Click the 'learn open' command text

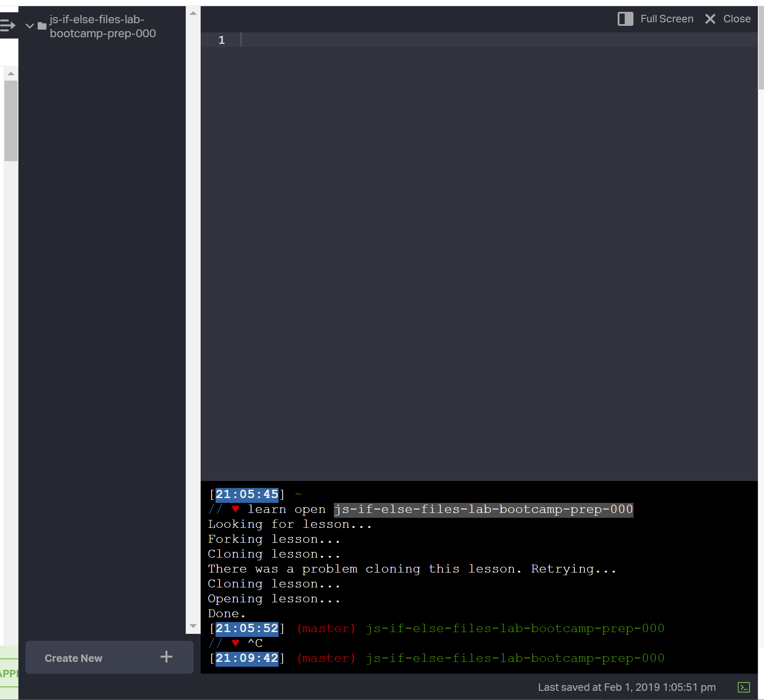(286, 509)
